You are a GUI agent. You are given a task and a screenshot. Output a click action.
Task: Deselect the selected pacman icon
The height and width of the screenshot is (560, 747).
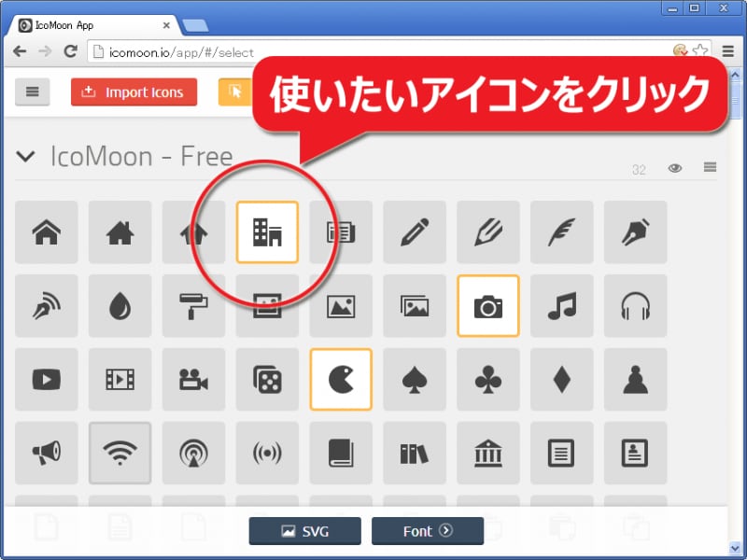341,380
